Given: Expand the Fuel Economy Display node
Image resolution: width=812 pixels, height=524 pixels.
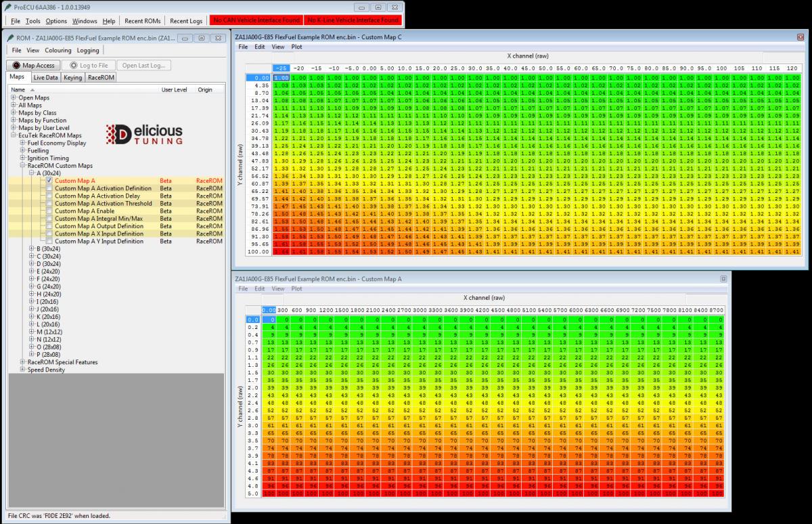Looking at the screenshot, I should 23,143.
